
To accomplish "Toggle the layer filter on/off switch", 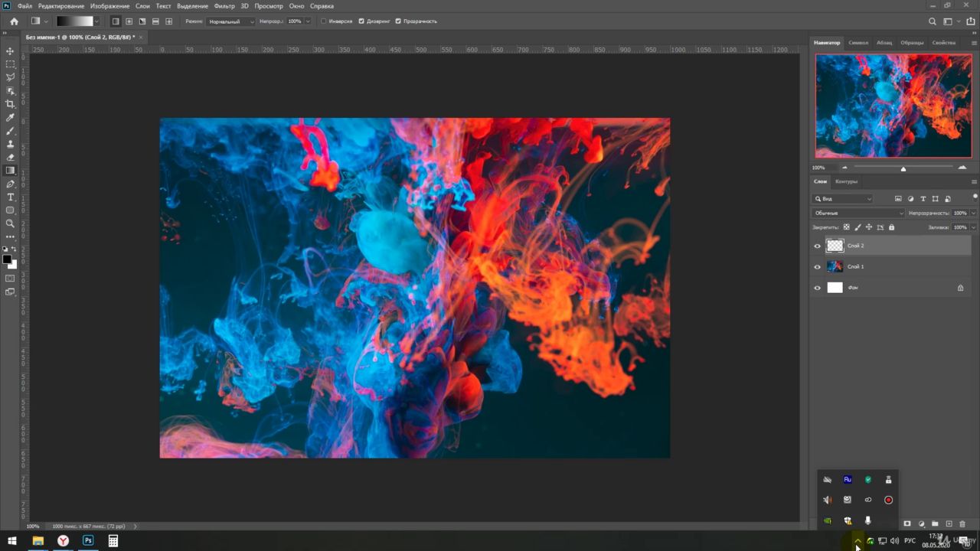I will tap(975, 197).
